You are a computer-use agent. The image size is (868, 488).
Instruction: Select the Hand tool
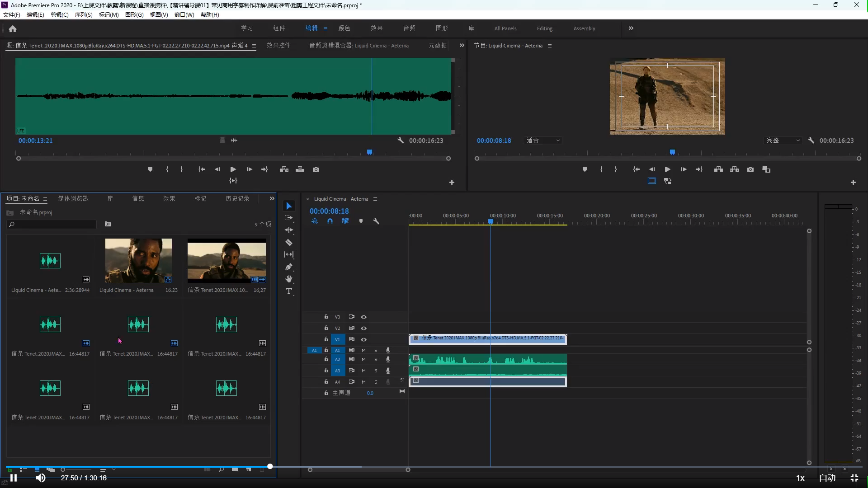tap(289, 279)
